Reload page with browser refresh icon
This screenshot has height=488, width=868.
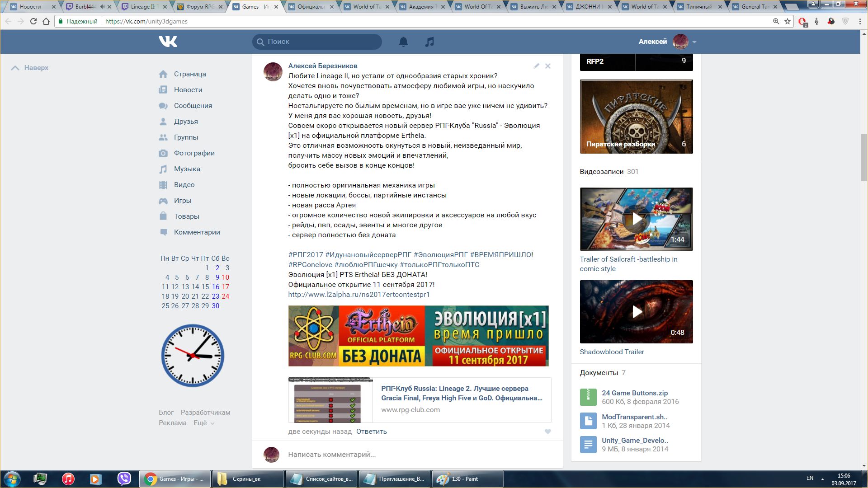33,21
